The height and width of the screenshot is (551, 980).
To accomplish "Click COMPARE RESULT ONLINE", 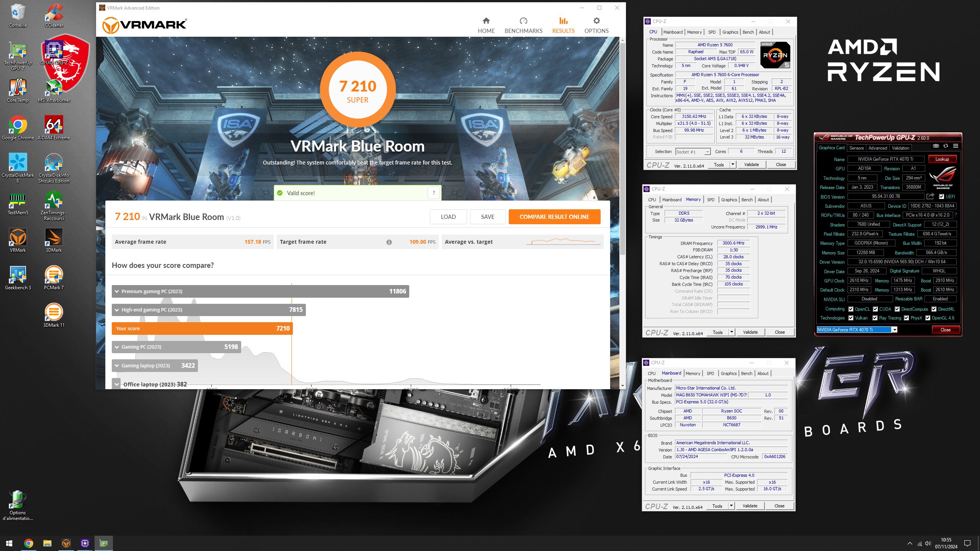I will 554,217.
